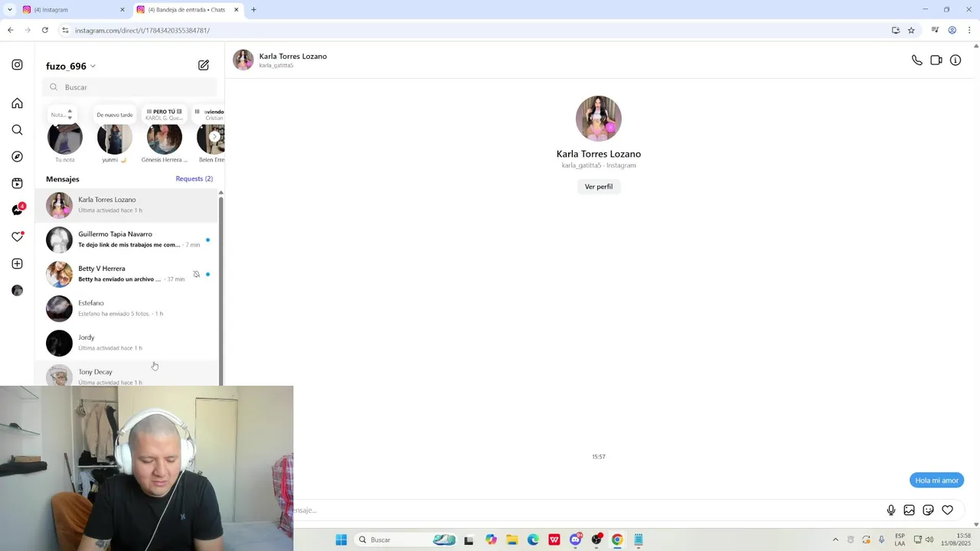Click the Create plus icon
Image resolution: width=980 pixels, height=551 pixels.
click(17, 264)
